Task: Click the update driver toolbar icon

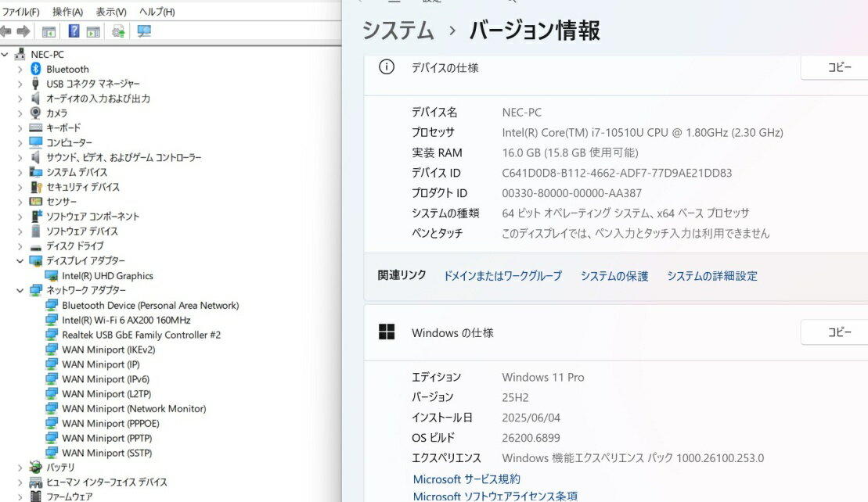Action: coord(118,31)
